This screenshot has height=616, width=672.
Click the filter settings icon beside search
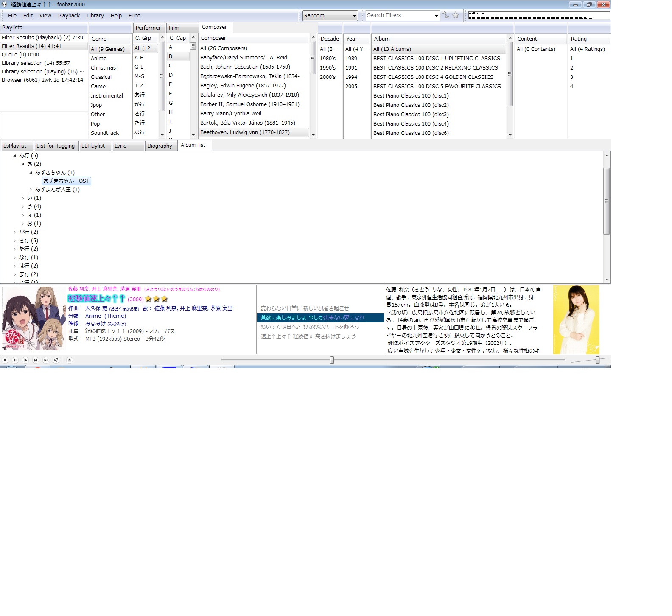point(445,15)
